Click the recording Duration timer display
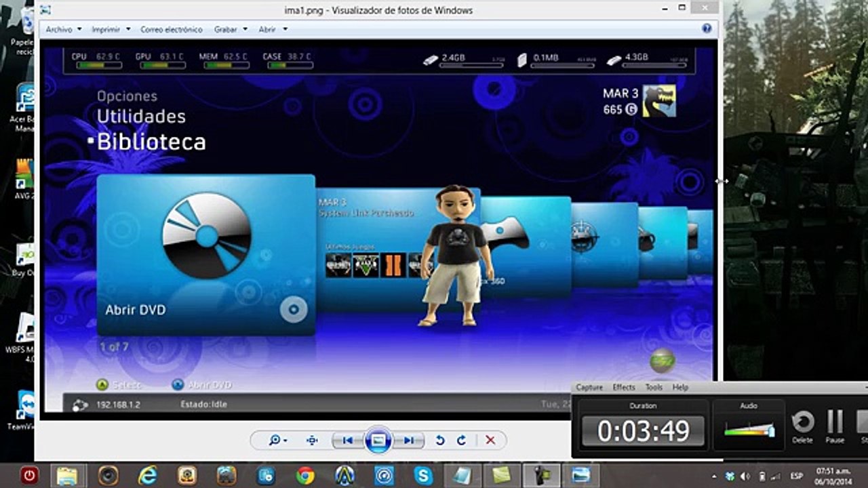Image resolution: width=868 pixels, height=488 pixels. [x=643, y=431]
